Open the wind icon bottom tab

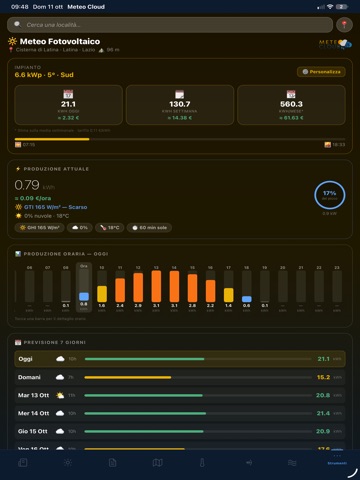(x=292, y=463)
